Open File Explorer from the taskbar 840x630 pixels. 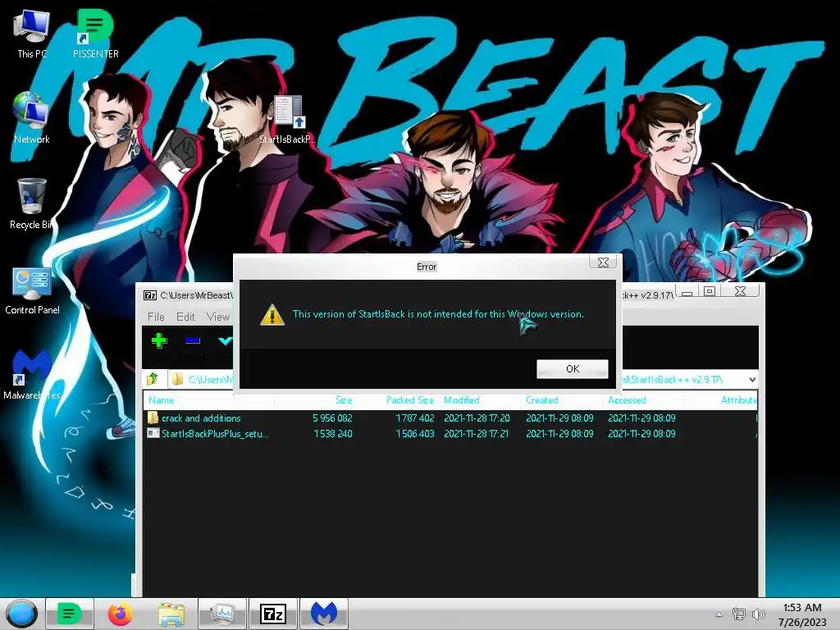coord(171,614)
